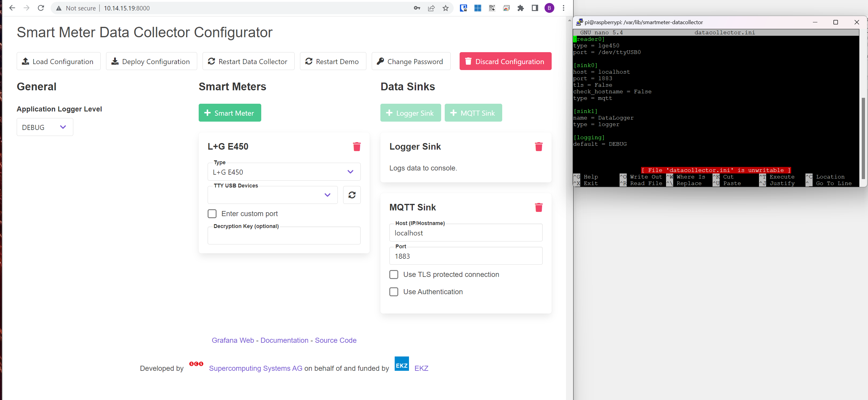
Task: Open browser extensions puzzle icon
Action: (520, 8)
